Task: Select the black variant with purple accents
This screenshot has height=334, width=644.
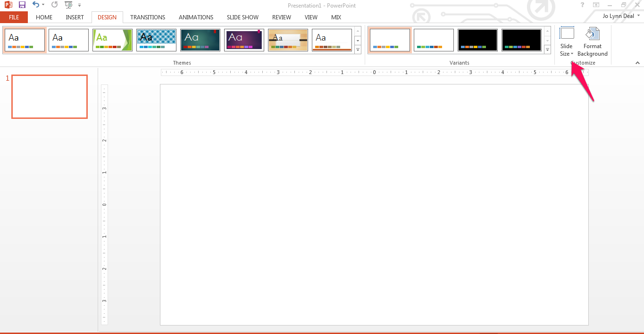Action: 521,40
